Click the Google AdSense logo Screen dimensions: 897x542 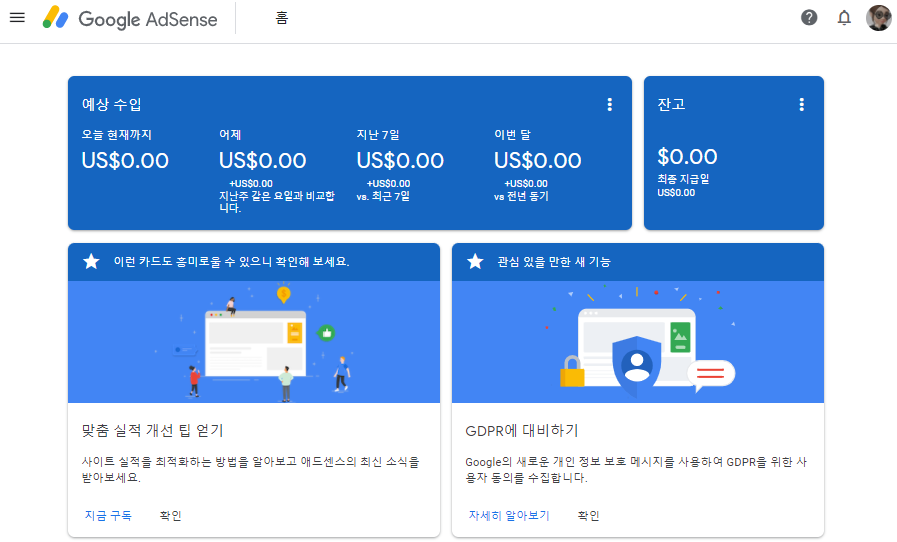coord(130,18)
